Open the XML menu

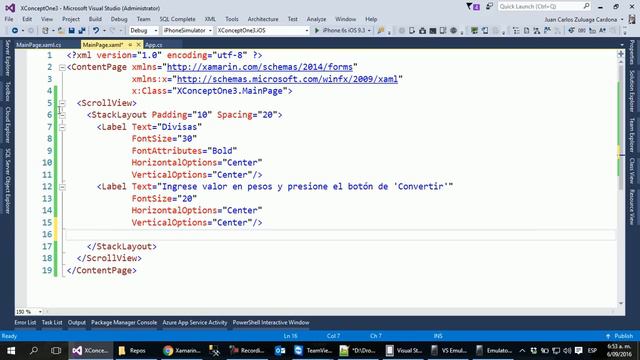pyautogui.click(x=210, y=19)
